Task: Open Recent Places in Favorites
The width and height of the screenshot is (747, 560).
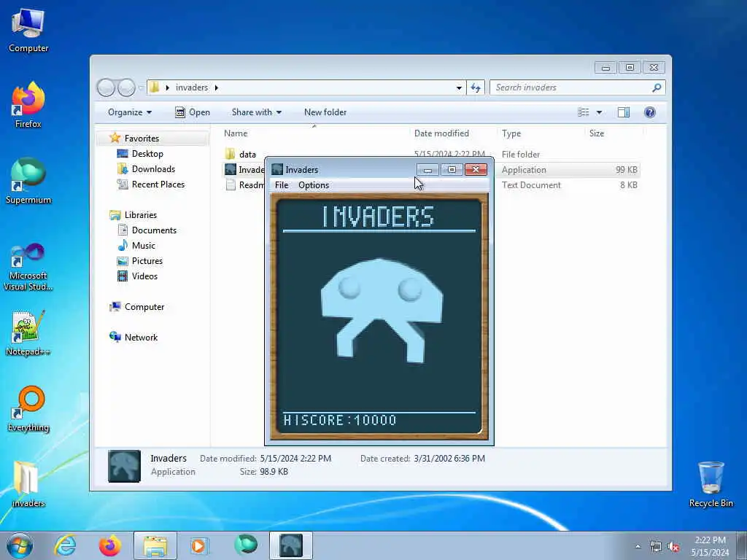Action: click(158, 184)
